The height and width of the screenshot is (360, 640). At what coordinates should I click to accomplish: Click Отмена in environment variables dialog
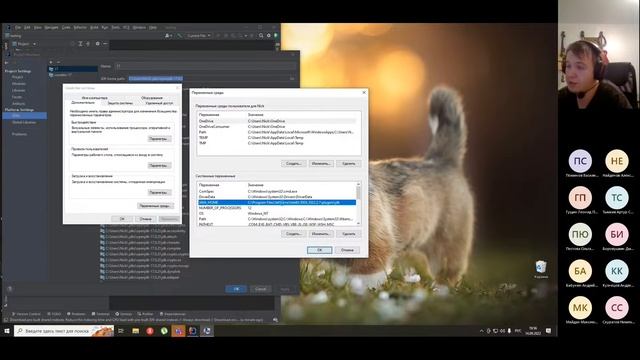[347, 250]
